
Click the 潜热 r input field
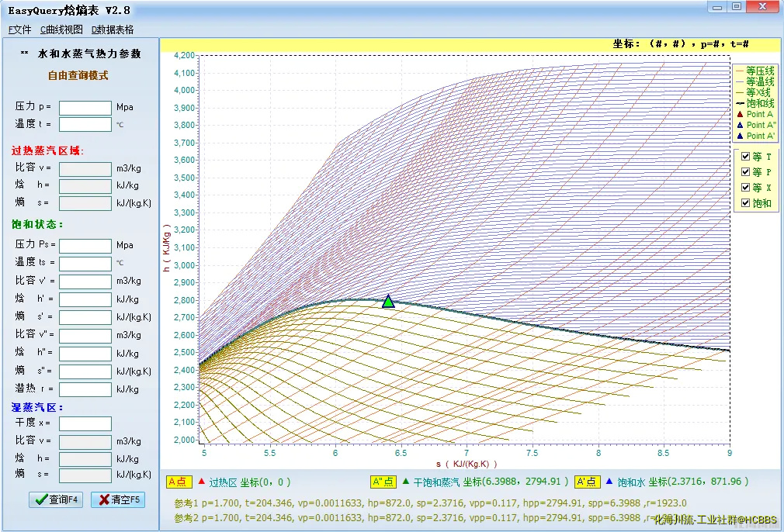85,389
